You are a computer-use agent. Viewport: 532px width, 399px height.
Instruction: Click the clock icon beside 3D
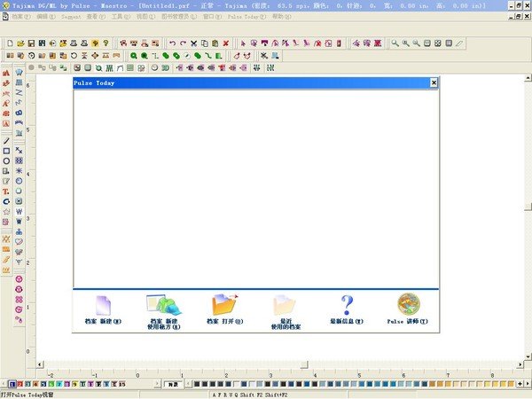point(154,68)
